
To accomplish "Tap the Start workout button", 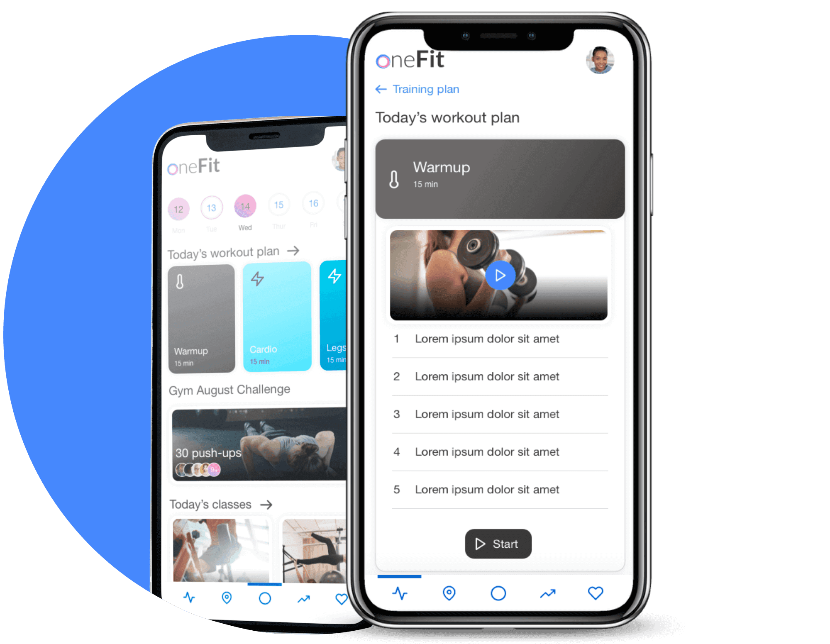I will click(x=498, y=542).
